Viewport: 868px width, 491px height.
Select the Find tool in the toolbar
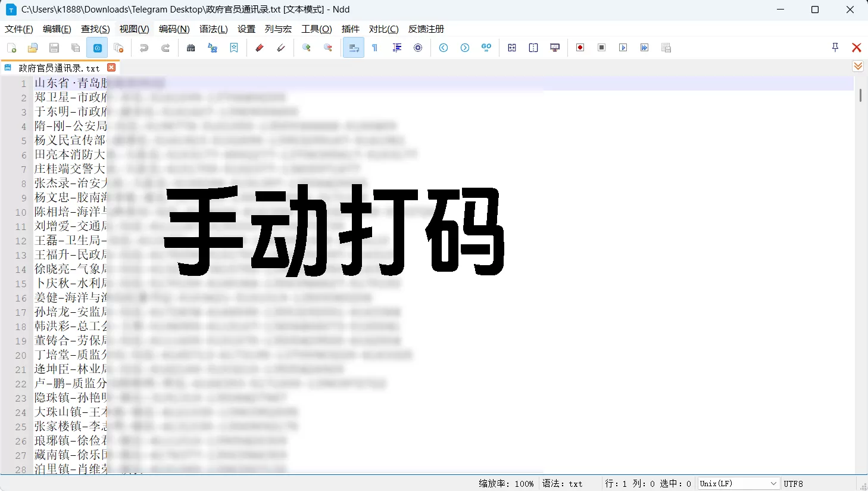tap(191, 48)
